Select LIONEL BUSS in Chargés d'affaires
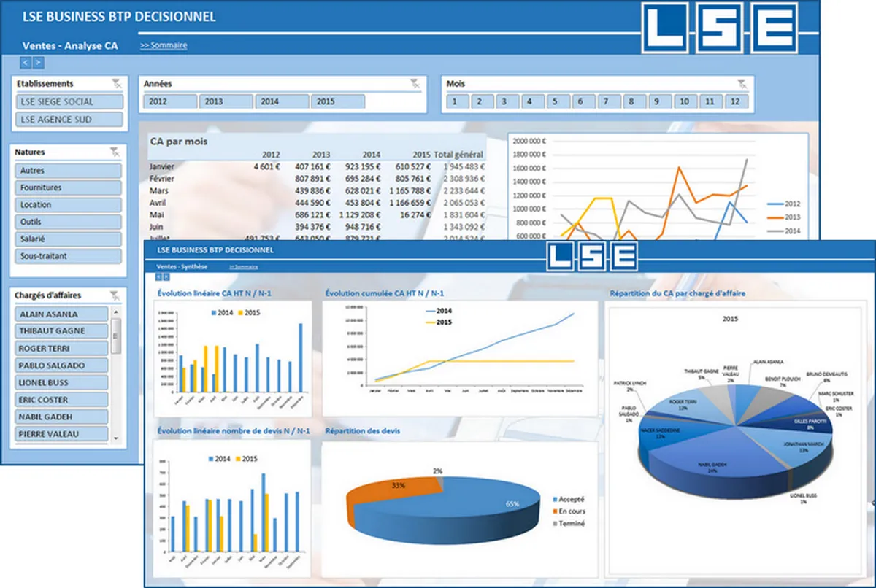This screenshot has height=588, width=876. (61, 382)
